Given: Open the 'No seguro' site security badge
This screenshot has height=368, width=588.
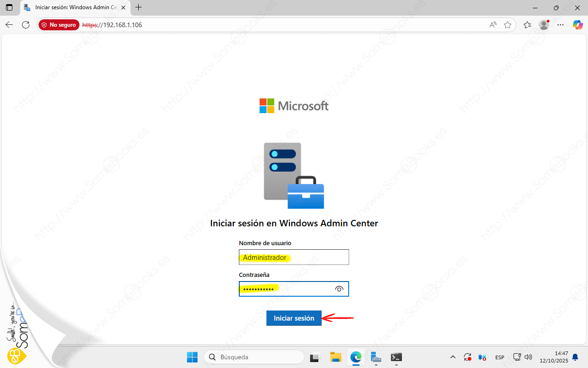Looking at the screenshot, I should (x=59, y=25).
